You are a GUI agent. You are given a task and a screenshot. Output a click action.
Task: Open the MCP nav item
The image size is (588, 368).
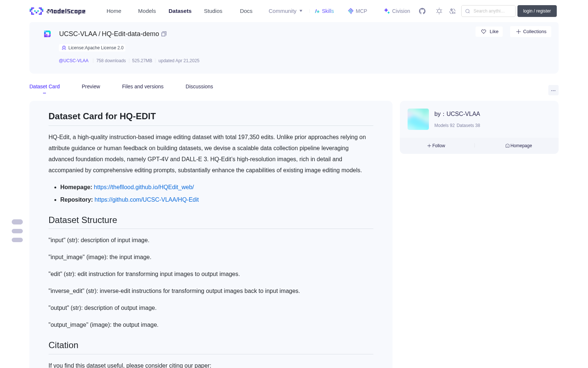357,11
